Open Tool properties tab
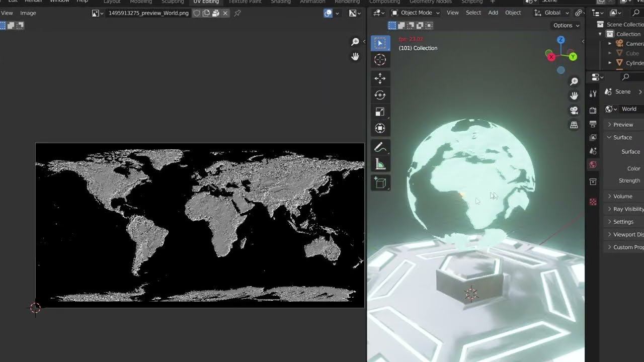The height and width of the screenshot is (362, 644). (593, 94)
